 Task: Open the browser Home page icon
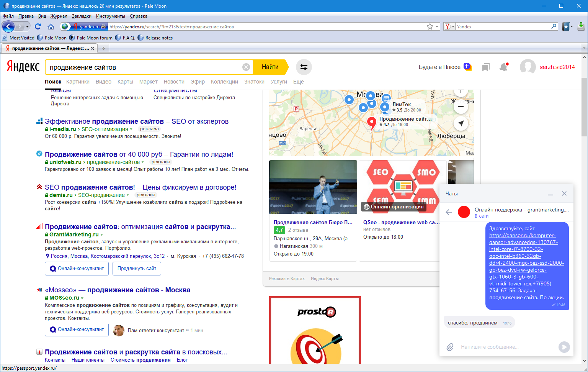51,26
